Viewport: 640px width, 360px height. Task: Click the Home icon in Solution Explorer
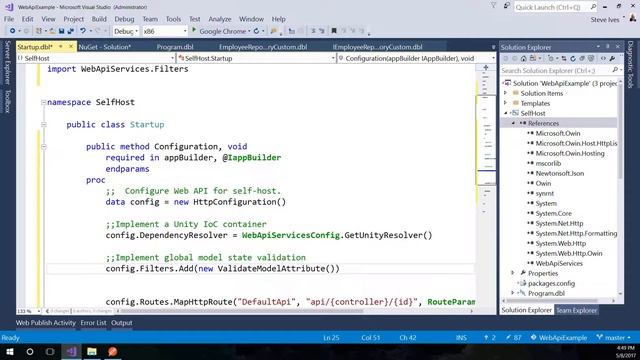coord(524,59)
